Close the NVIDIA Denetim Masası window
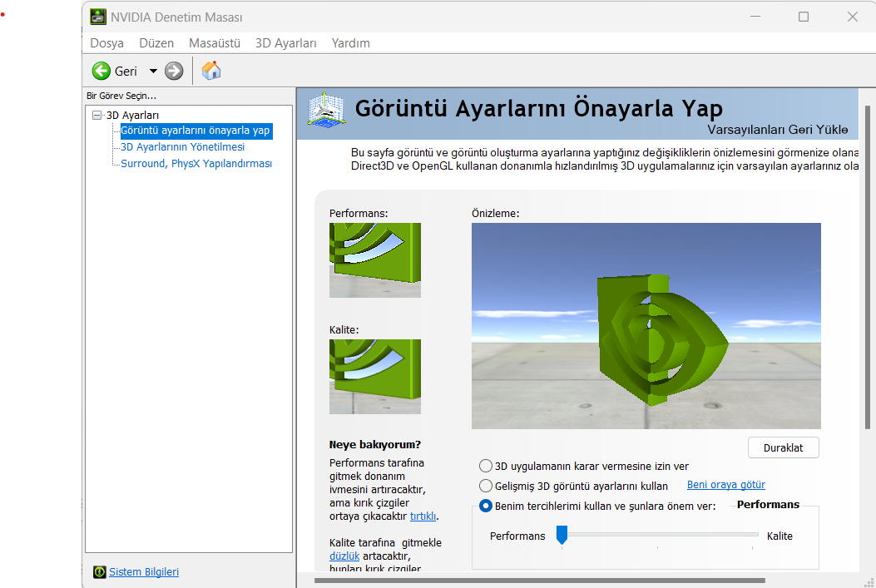This screenshot has height=588, width=876. [852, 17]
